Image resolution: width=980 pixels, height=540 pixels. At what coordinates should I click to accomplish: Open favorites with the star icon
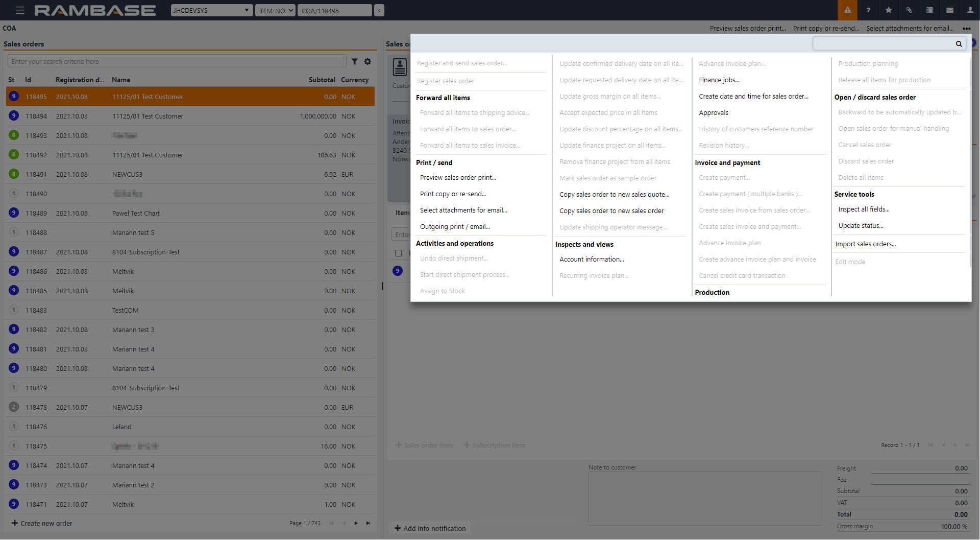888,10
